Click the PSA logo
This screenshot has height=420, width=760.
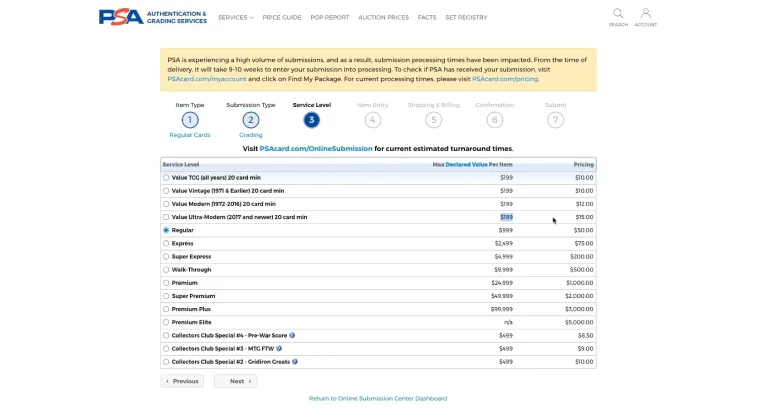[120, 17]
